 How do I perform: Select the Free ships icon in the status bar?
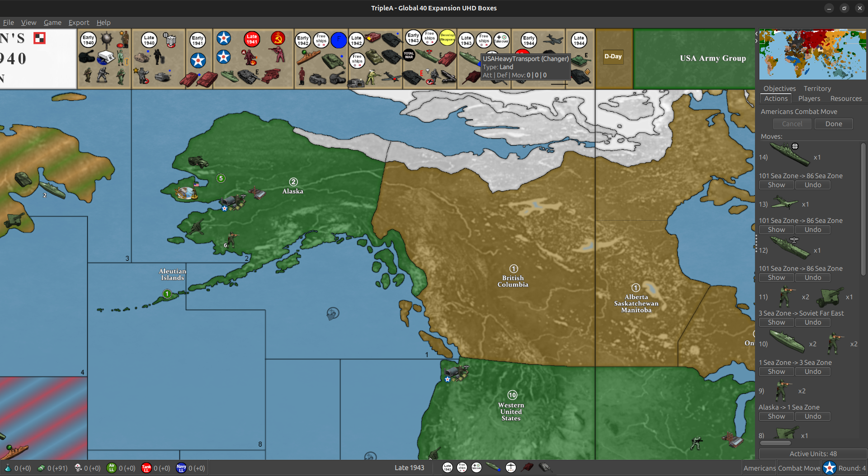click(462, 468)
